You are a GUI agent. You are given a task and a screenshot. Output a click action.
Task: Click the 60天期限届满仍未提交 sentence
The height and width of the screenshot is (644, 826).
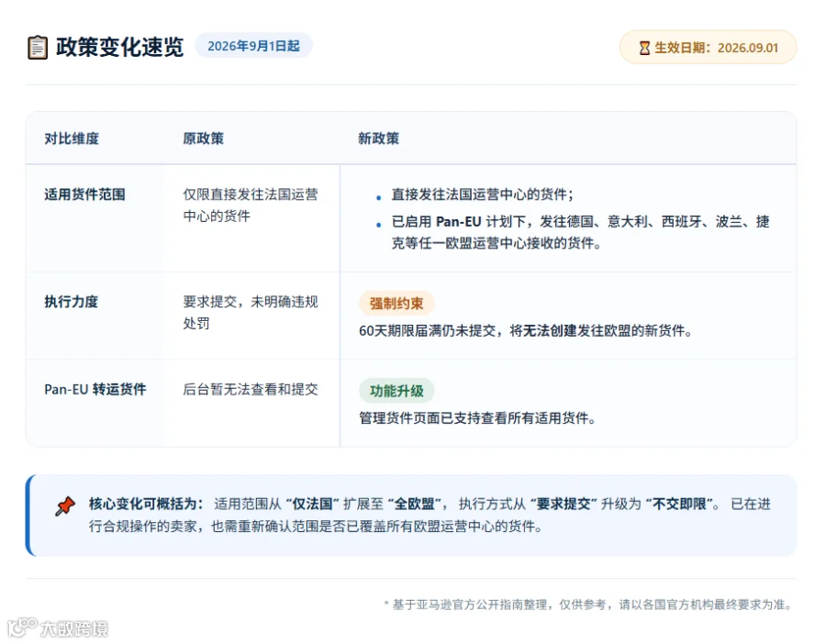point(525,330)
